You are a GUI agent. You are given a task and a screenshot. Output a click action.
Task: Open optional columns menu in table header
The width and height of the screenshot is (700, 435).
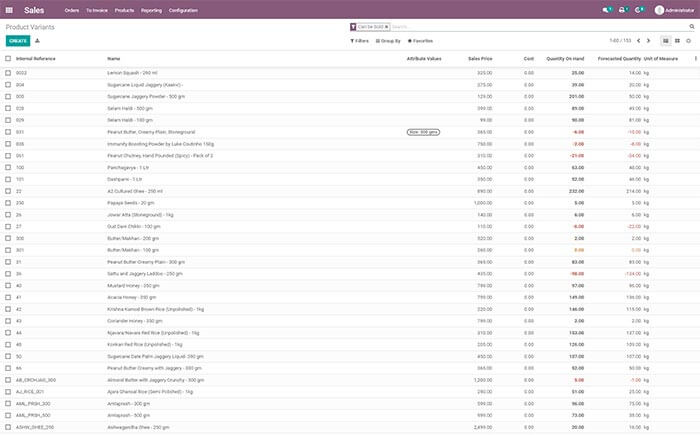696,59
